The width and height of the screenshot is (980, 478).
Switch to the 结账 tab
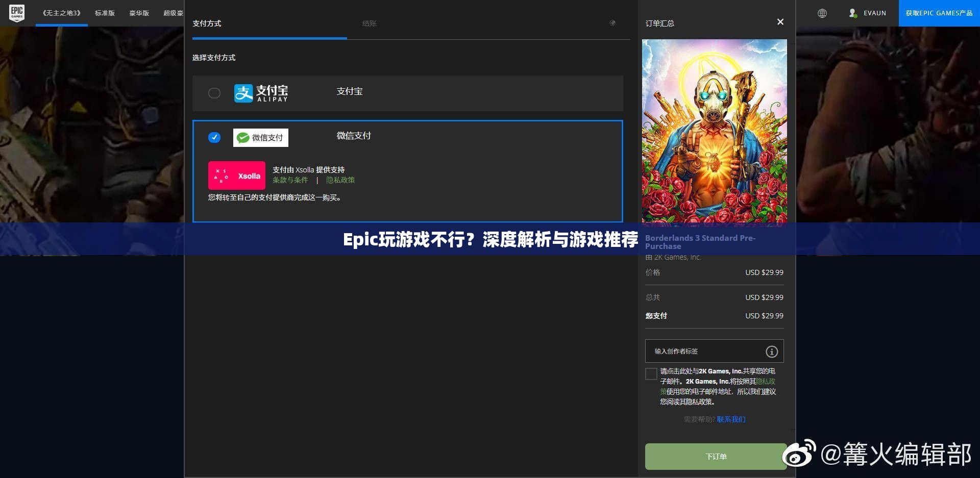click(x=370, y=23)
